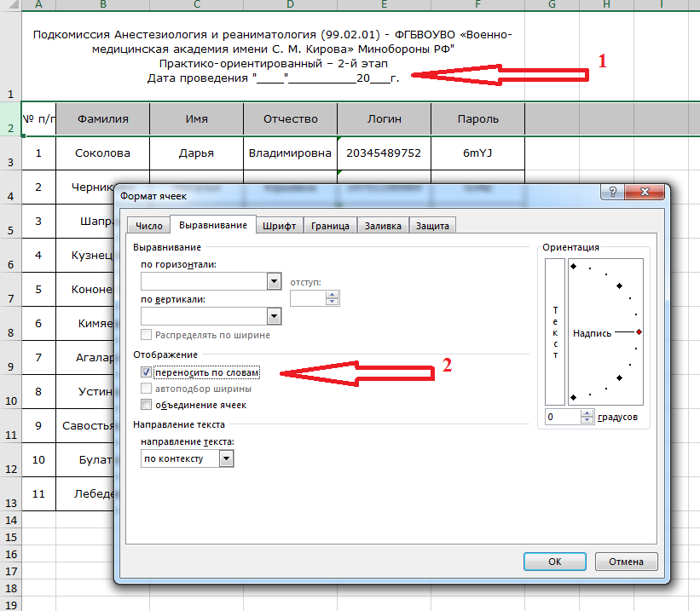
Task: Close the Формат ячеек dialog with X
Action: coord(645,194)
